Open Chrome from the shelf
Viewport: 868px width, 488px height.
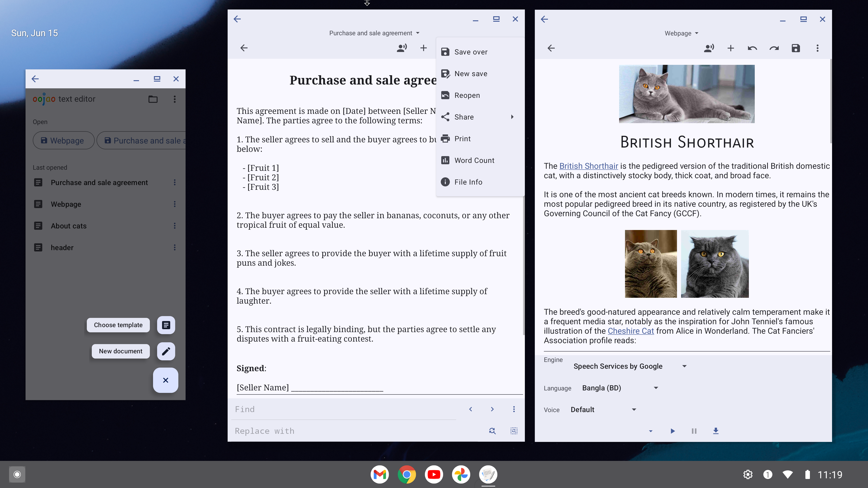(x=407, y=474)
